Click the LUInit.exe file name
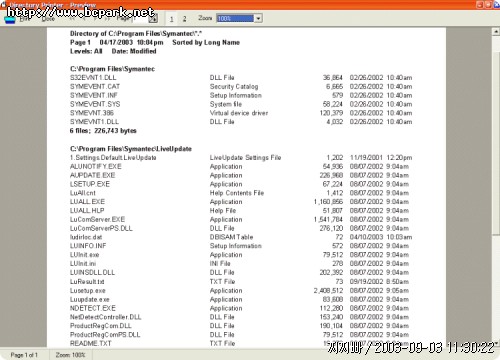The image size is (500, 360). pyautogui.click(x=84, y=255)
